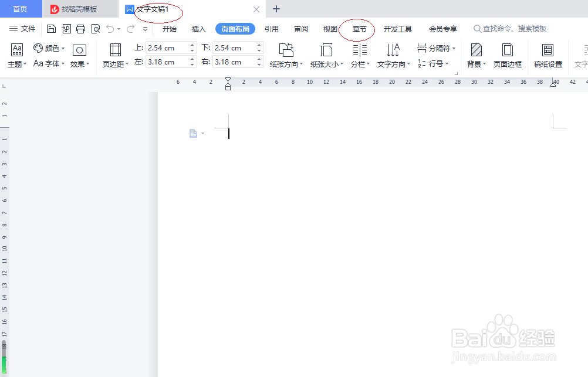
Task: Open the 审阅 tab
Action: (301, 29)
